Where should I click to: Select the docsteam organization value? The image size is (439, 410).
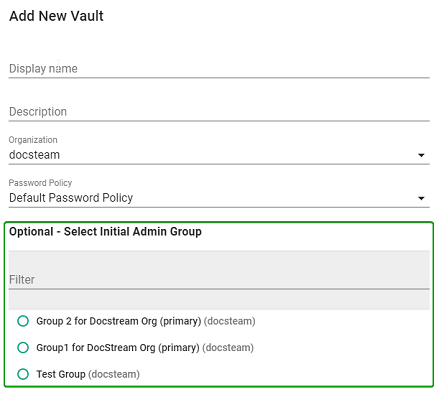point(34,155)
